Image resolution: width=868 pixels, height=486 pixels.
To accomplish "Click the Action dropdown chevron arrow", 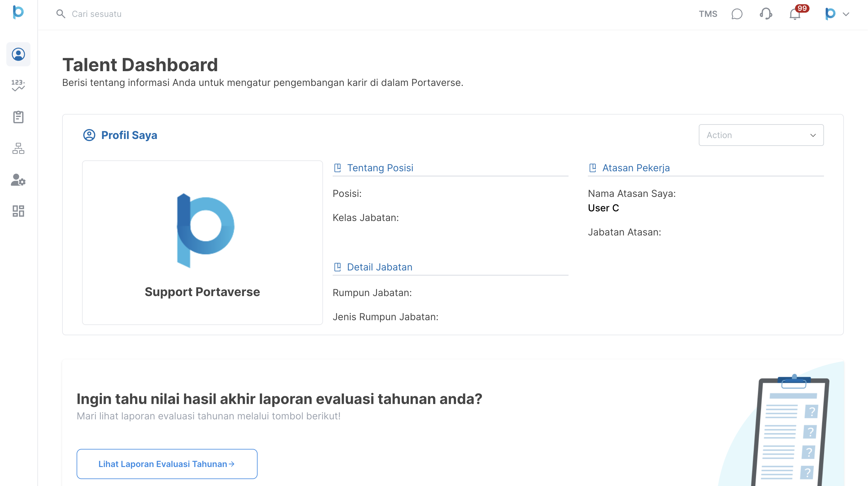I will (813, 135).
